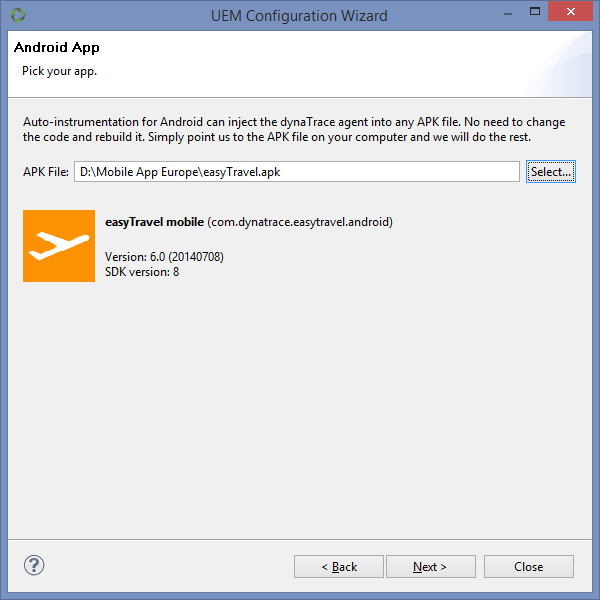Close the wizard using the red X
Image resolution: width=600 pixels, height=600 pixels.
(x=571, y=11)
